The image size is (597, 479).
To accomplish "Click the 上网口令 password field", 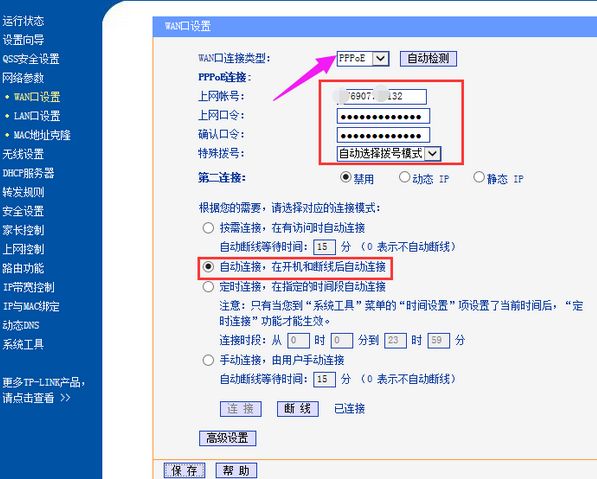I will 383,116.
